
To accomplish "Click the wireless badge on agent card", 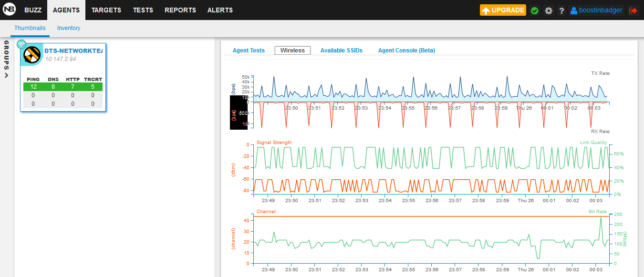I will tap(21, 44).
